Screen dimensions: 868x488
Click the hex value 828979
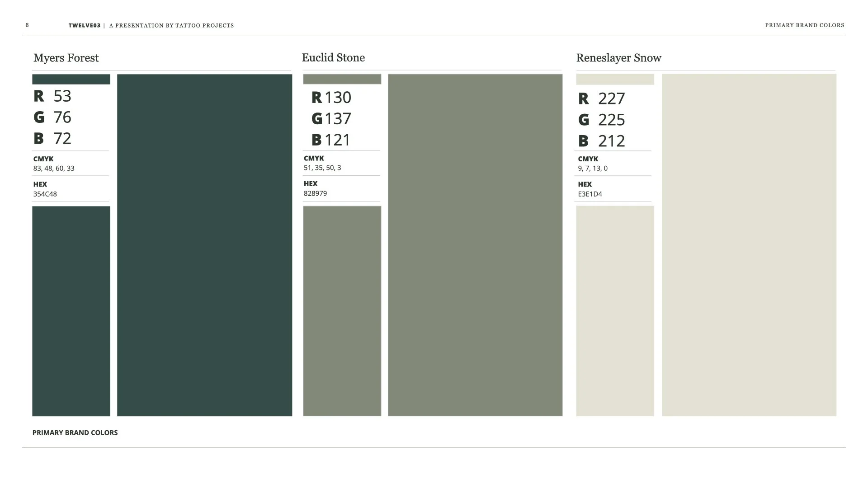point(315,193)
